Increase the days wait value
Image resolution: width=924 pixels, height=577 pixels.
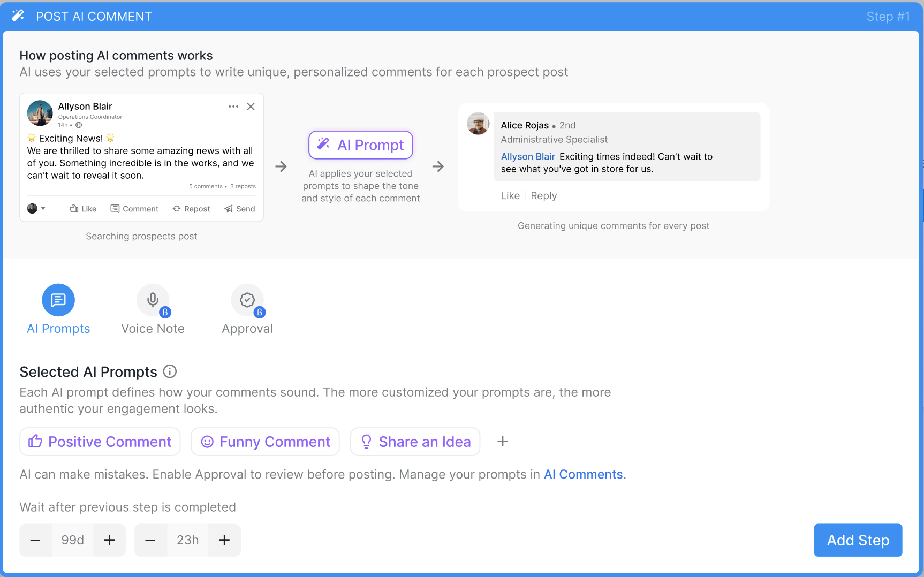(x=109, y=540)
